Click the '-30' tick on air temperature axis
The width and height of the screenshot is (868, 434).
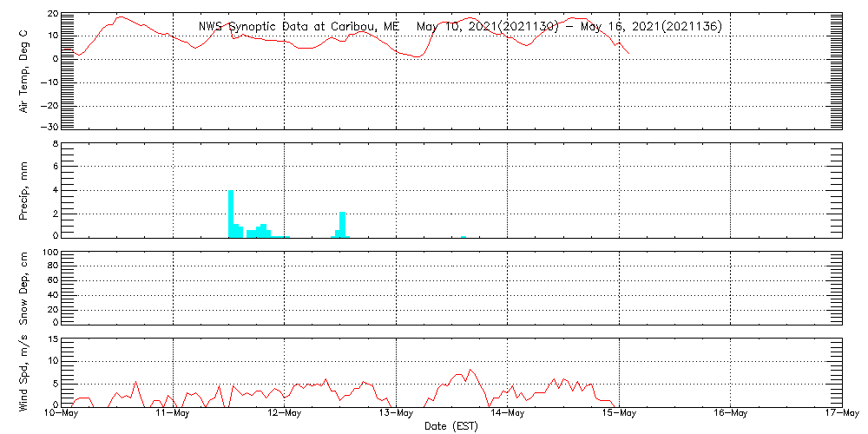coord(50,126)
